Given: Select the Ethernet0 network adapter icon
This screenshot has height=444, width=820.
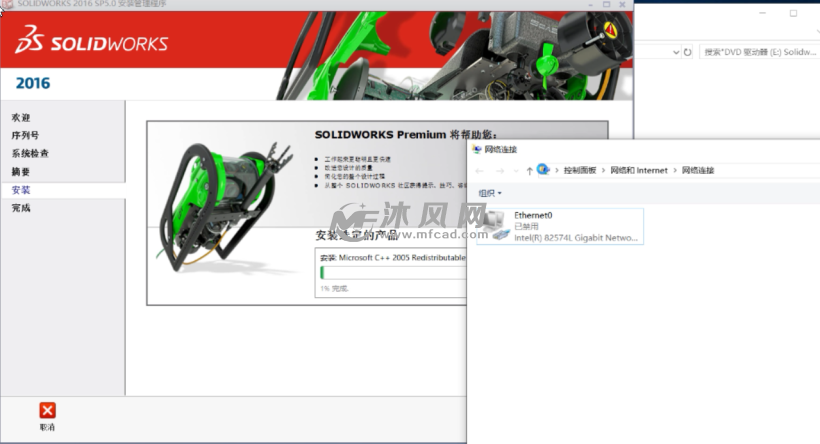Looking at the screenshot, I should (496, 225).
